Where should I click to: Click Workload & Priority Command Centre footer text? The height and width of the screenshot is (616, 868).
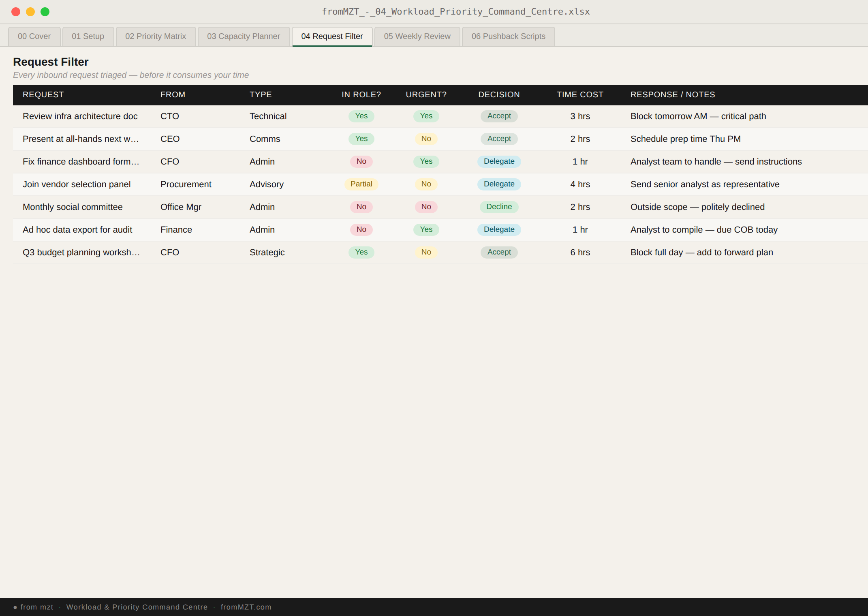tap(137, 607)
